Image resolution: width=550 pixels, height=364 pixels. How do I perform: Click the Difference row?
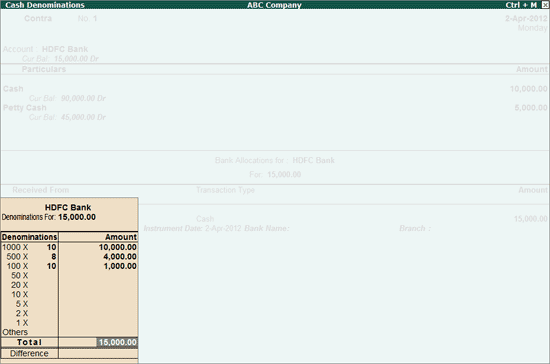click(69, 353)
